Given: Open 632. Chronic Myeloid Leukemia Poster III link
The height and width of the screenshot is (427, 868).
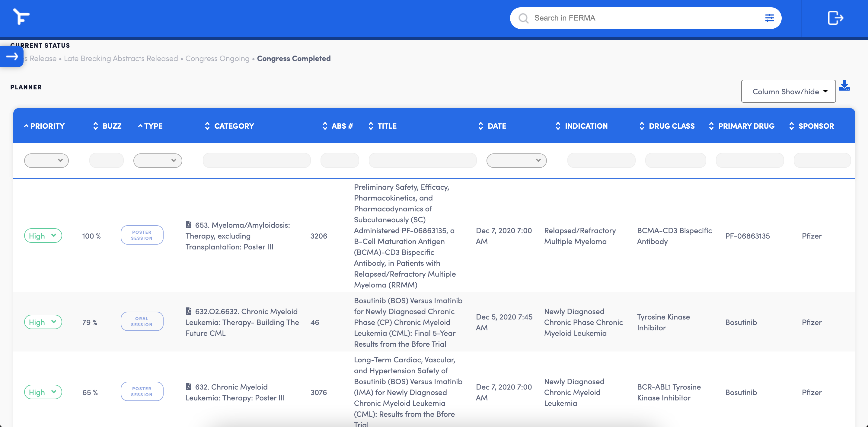Looking at the screenshot, I should (x=235, y=392).
